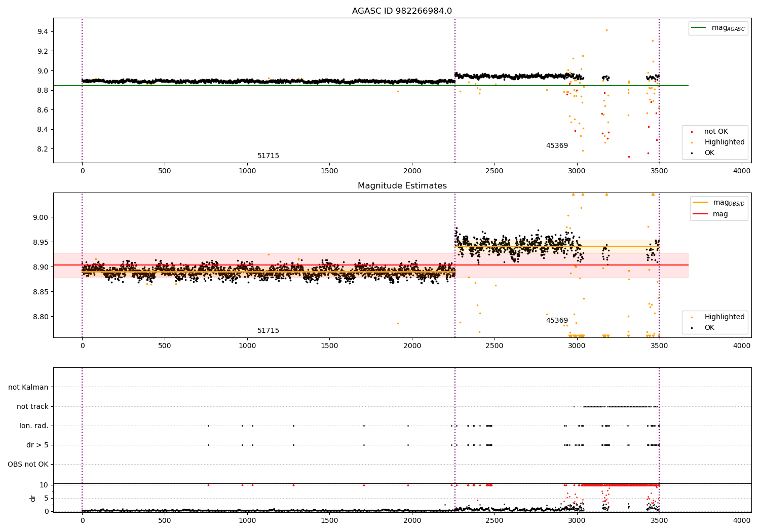Click the "5" tick on the dr axis
The image size is (760, 532).
(x=47, y=499)
